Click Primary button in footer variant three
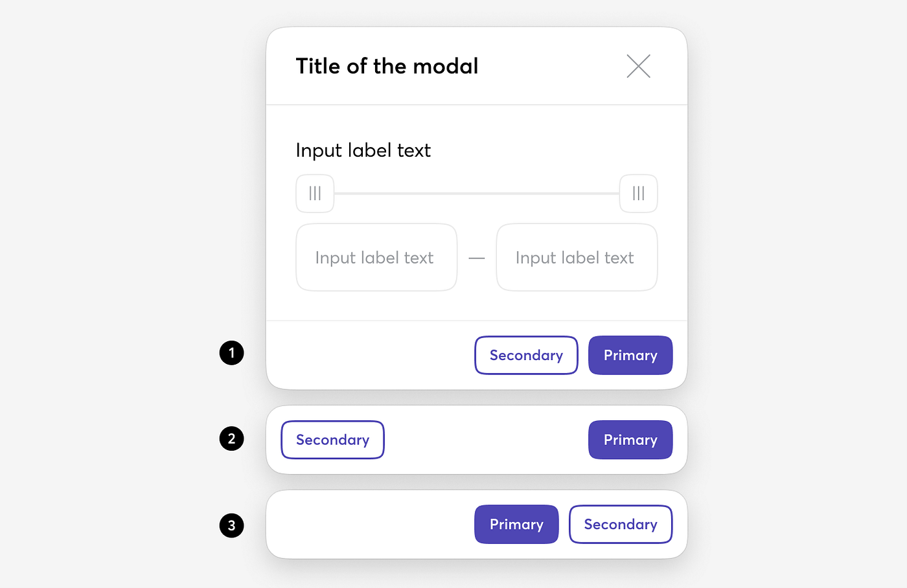The width and height of the screenshot is (907, 588). [x=516, y=525]
